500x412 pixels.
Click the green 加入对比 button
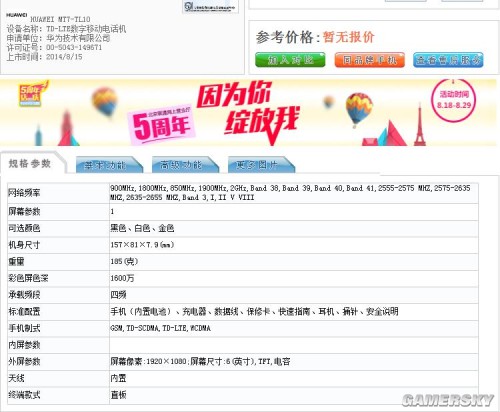point(290,60)
